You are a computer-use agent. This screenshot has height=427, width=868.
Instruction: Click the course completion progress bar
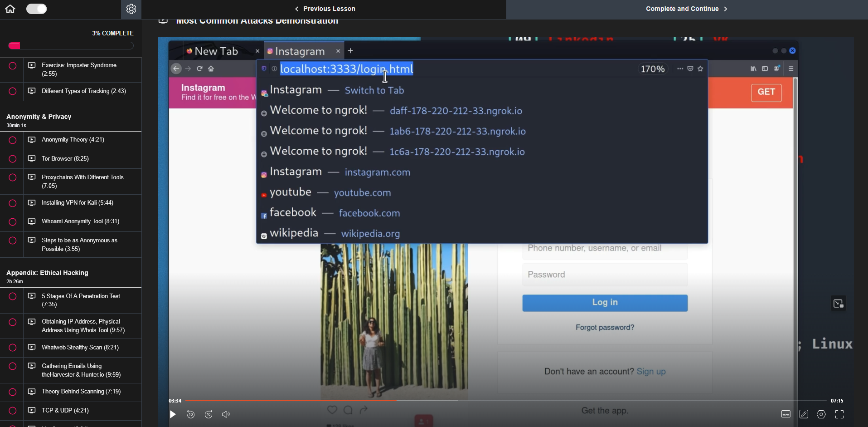[71, 45]
